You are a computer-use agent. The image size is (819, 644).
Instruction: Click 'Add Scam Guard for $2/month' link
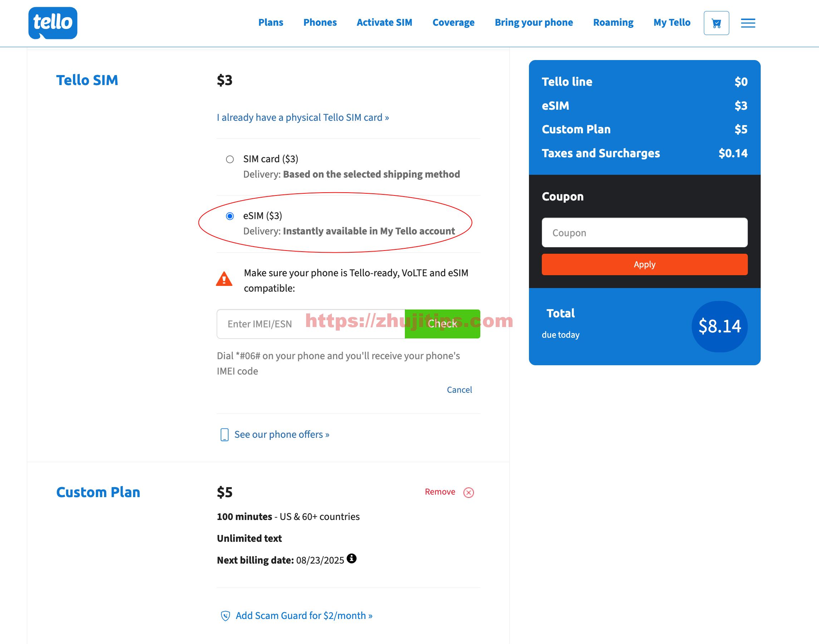(x=304, y=616)
